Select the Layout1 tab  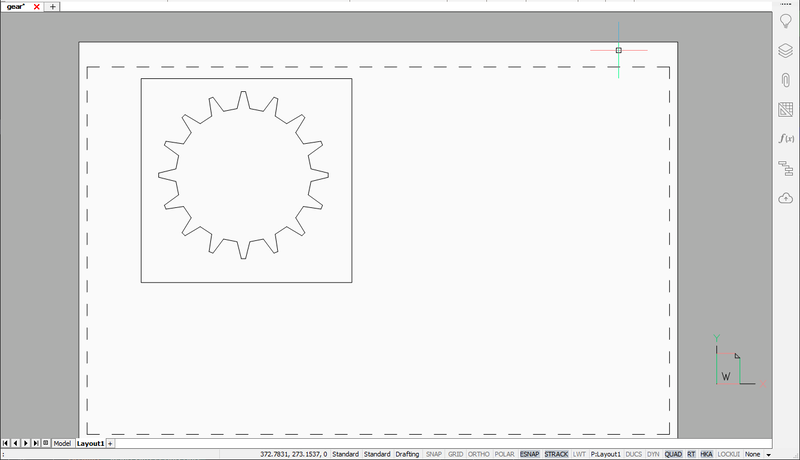pyautogui.click(x=90, y=444)
